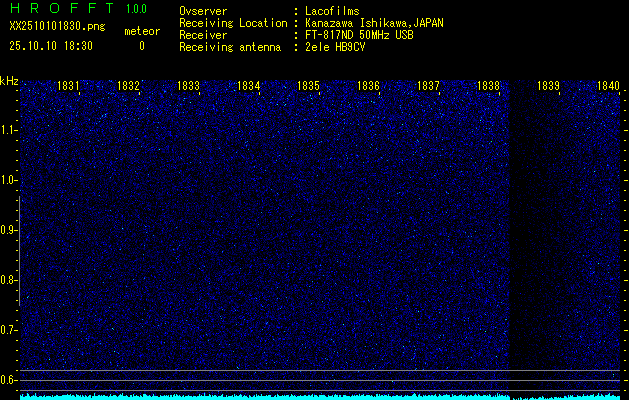Viewport: 629px width, 400px height.
Task: Select the XX2510101830.png filename
Action: click(51, 27)
